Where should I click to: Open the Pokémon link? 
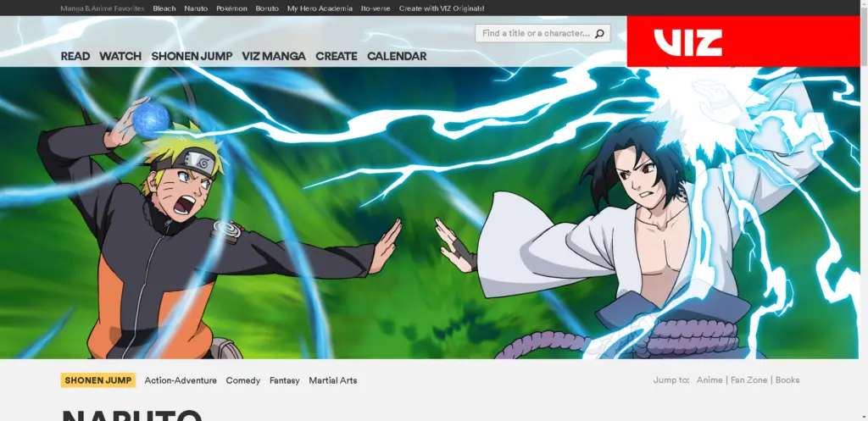232,8
